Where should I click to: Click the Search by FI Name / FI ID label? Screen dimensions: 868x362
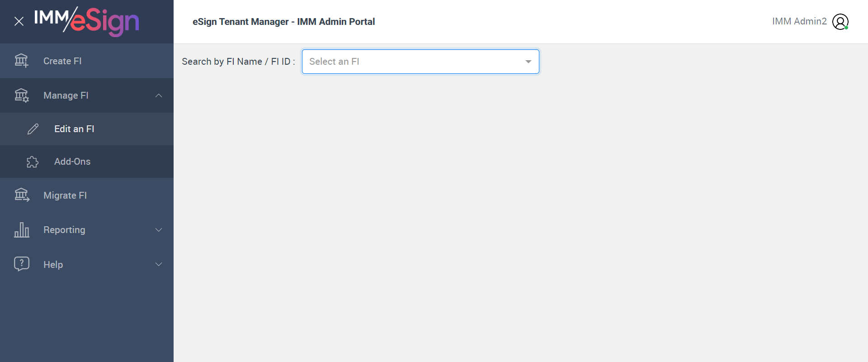[238, 62]
